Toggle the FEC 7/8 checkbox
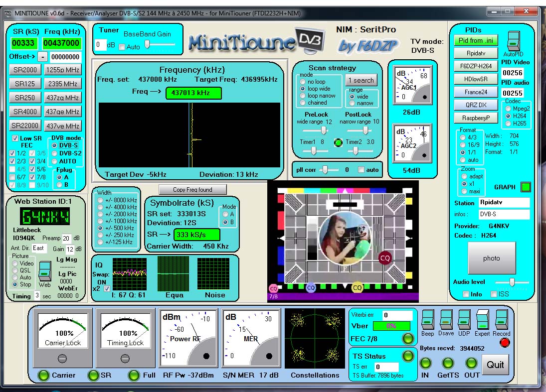The image size is (546, 392). coord(32,177)
